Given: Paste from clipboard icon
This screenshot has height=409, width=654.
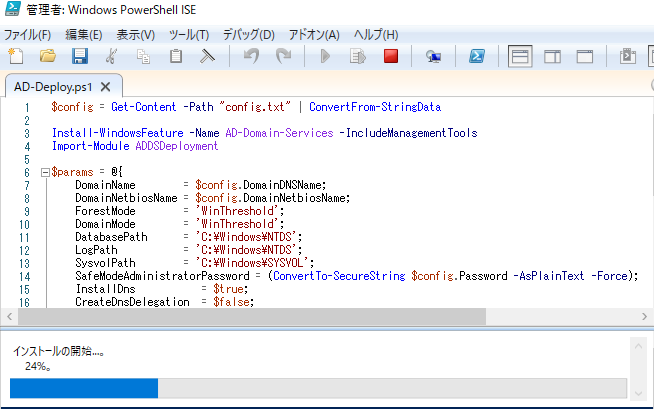Looking at the screenshot, I should [176, 56].
